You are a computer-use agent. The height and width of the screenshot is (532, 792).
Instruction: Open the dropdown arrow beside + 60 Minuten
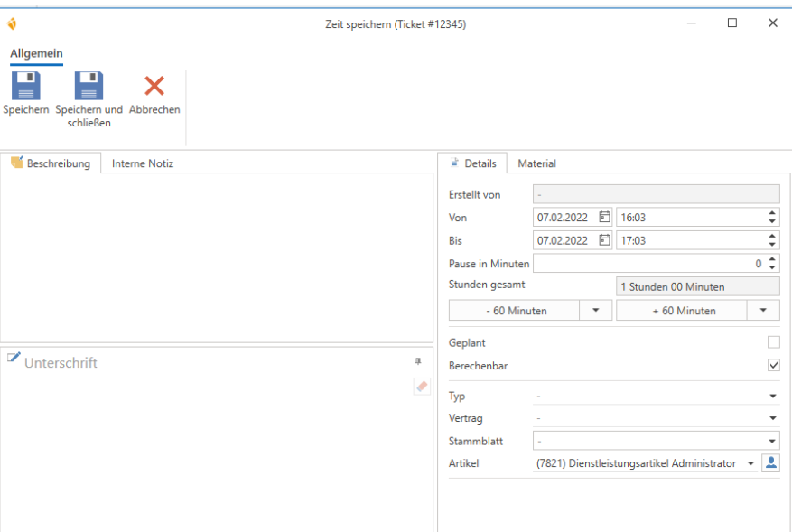[x=763, y=310]
